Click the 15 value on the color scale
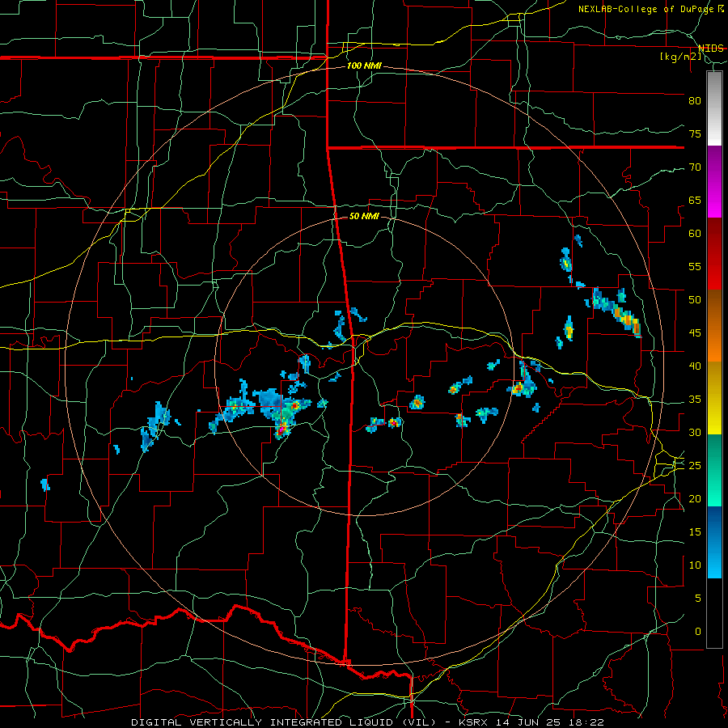The image size is (728, 728). pyautogui.click(x=695, y=532)
